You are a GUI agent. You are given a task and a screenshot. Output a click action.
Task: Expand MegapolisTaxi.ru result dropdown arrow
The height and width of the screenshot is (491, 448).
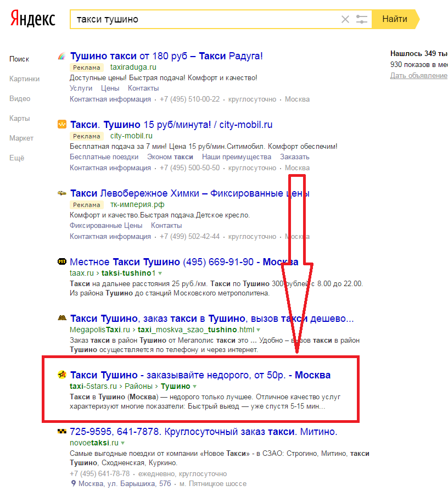[258, 330]
